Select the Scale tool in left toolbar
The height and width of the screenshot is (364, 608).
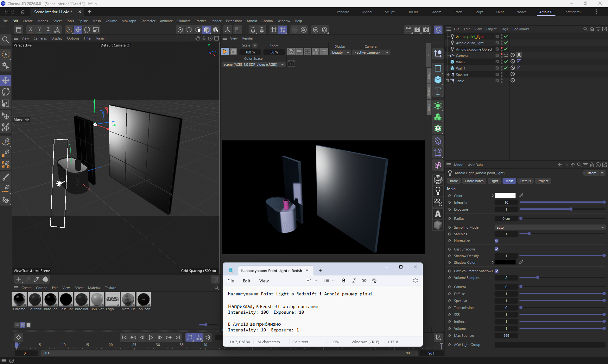(x=6, y=104)
